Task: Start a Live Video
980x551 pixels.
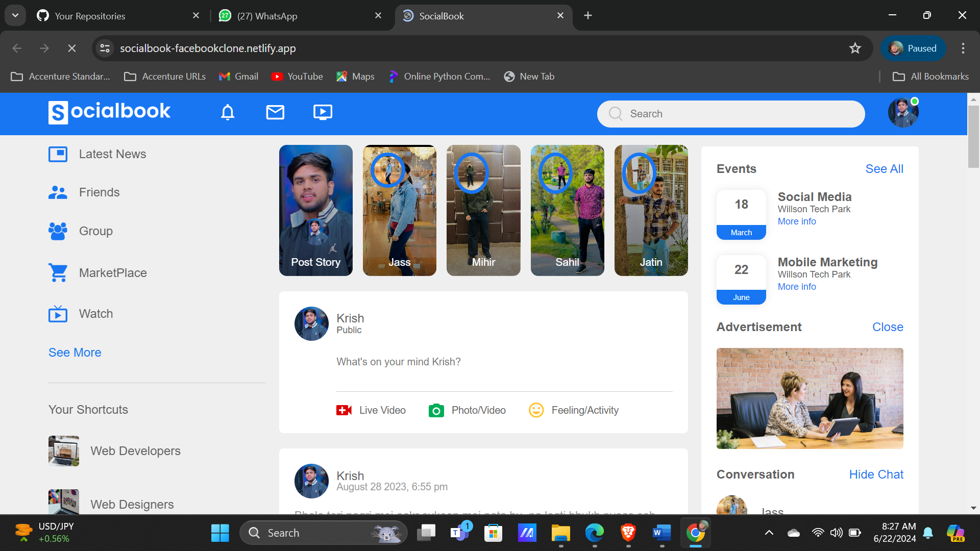Action: pyautogui.click(x=371, y=410)
